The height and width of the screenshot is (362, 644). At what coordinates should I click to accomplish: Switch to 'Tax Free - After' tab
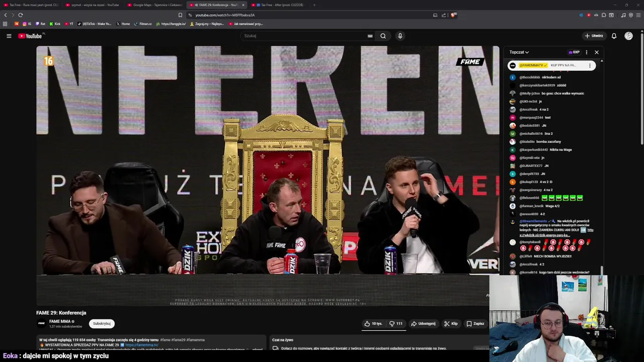pyautogui.click(x=279, y=5)
